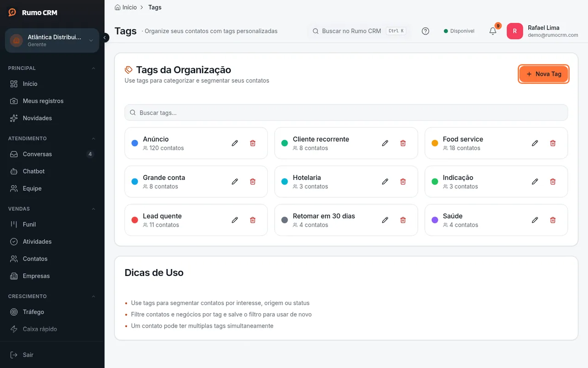The width and height of the screenshot is (588, 368).
Task: Edit the Hotelaria tag
Action: point(385,182)
